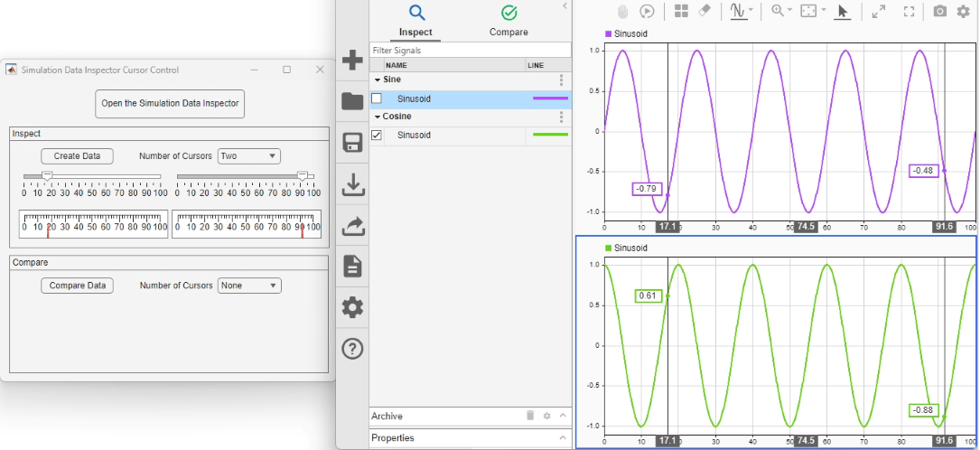Click the 74.5 cursor difference label on bottom plot
The height and width of the screenshot is (450, 980).
pos(807,441)
